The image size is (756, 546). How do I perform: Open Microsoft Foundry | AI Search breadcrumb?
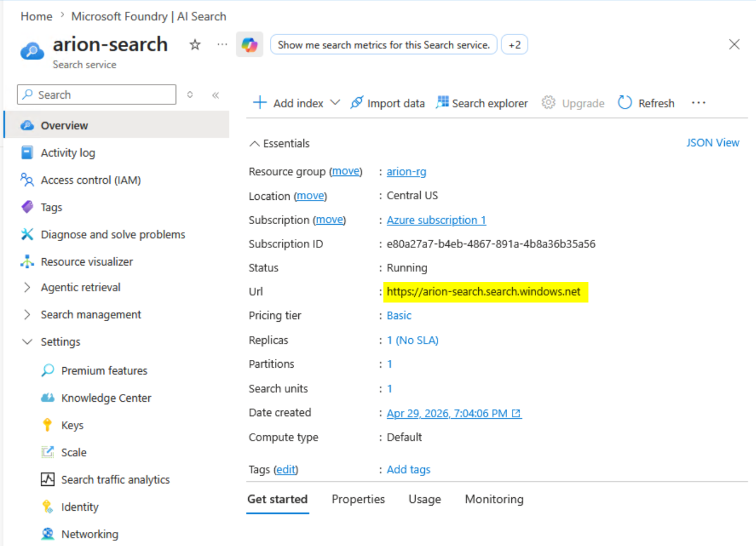(x=149, y=16)
